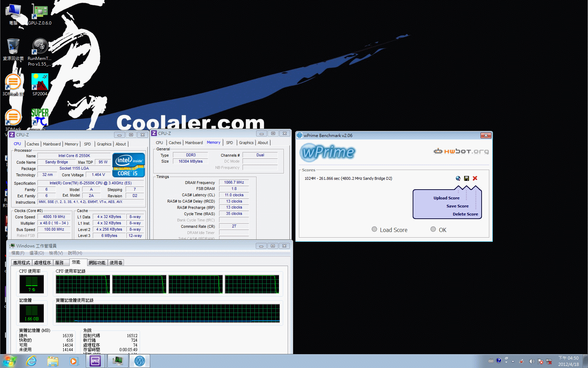Click Upload Score in wPrime

pos(447,198)
